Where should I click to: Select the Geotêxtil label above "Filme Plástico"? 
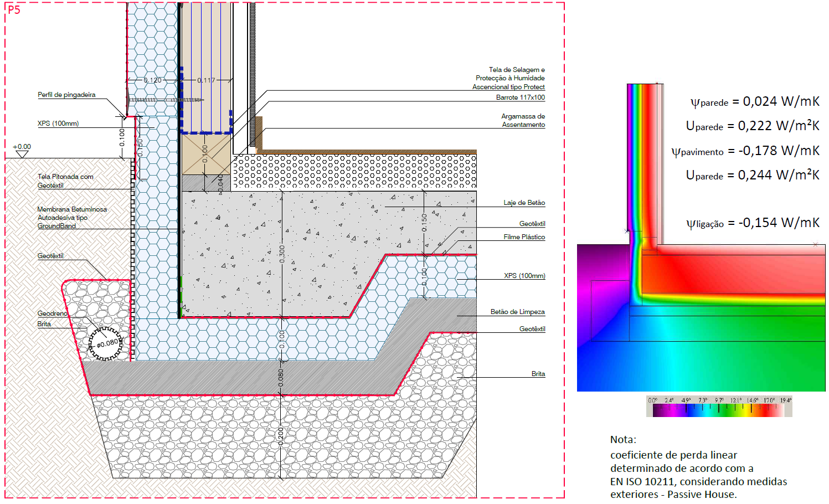[x=532, y=224]
